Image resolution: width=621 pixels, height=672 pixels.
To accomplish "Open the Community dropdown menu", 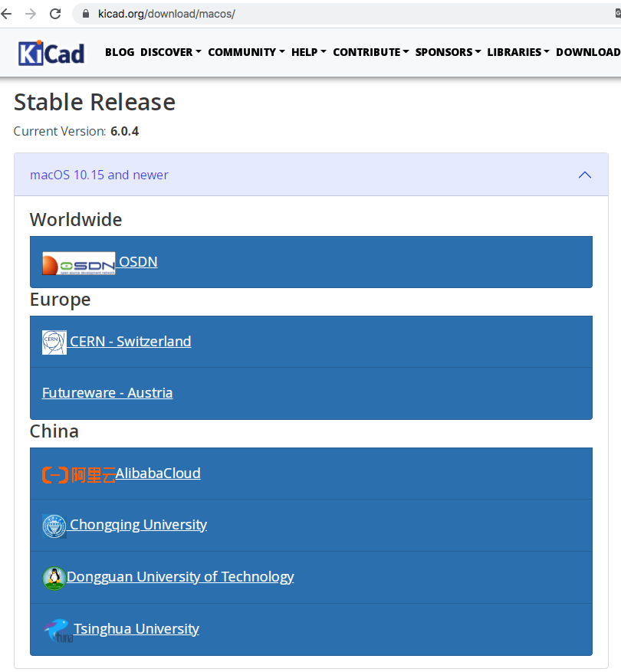I will click(246, 52).
